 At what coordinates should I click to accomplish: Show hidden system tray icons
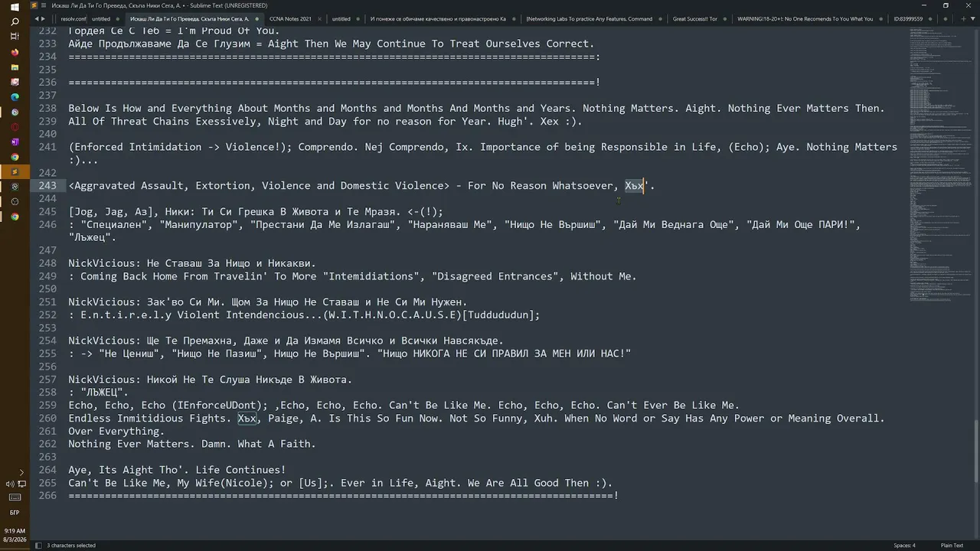(21, 473)
